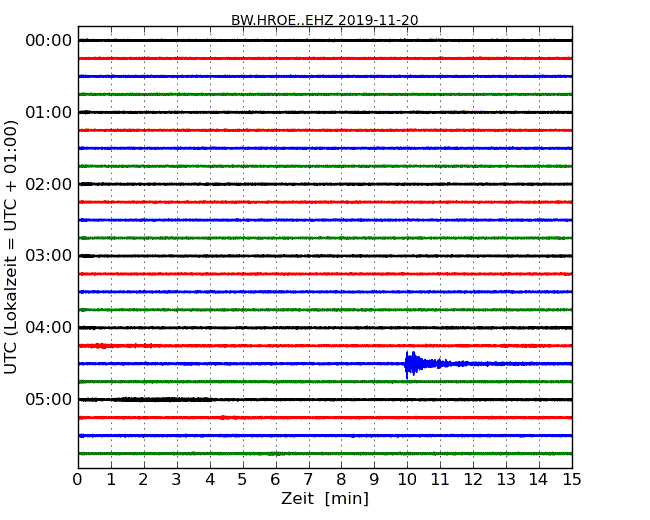Click the x-axis tick label 12
The image size is (650, 520).
click(473, 480)
